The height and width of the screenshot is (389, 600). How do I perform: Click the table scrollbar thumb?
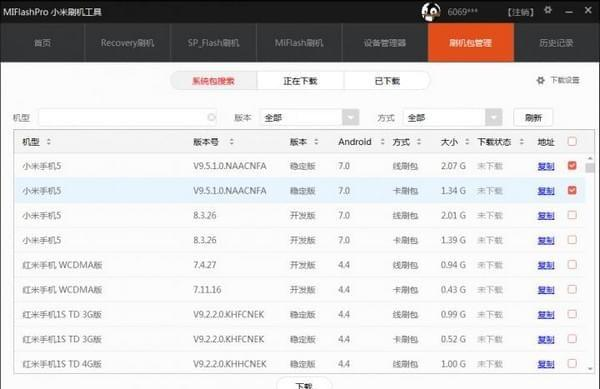590,168
